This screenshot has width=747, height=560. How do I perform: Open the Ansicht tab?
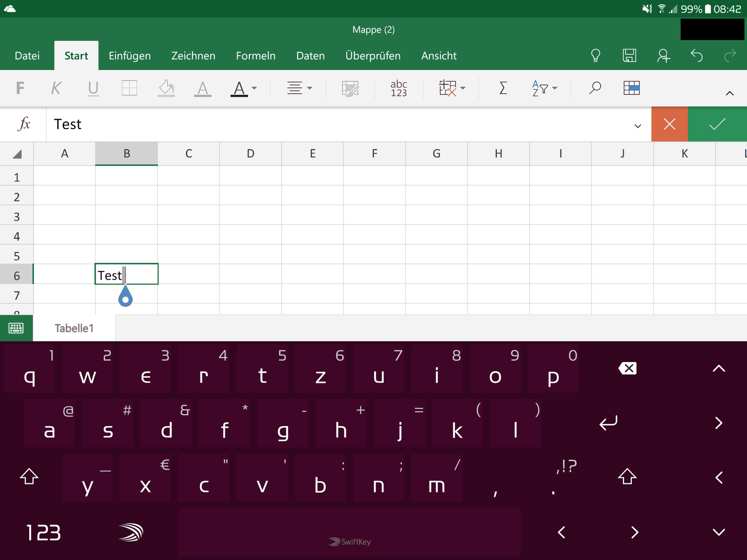pos(439,56)
